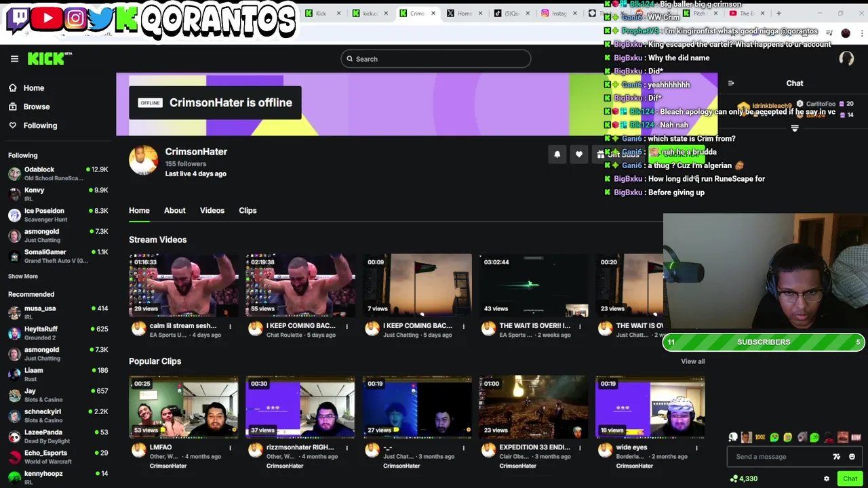Switch to the About tab
The width and height of the screenshot is (868, 488).
(x=174, y=211)
